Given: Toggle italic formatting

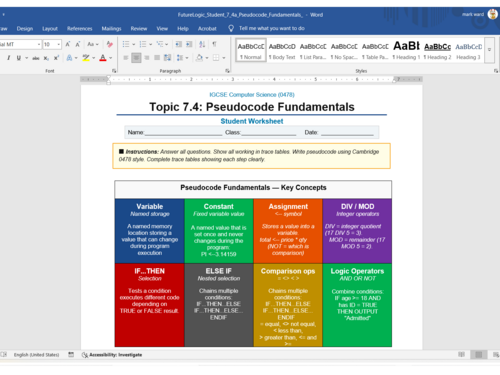Looking at the screenshot, I should pos(8,58).
